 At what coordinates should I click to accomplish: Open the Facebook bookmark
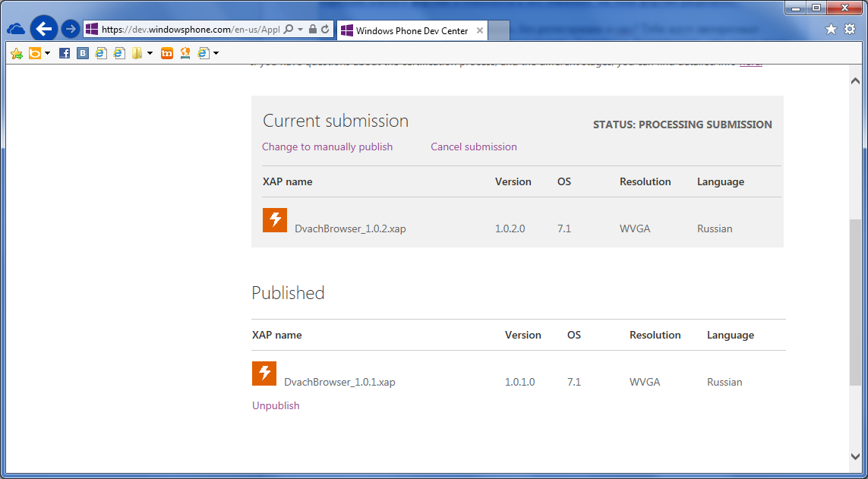[x=65, y=53]
